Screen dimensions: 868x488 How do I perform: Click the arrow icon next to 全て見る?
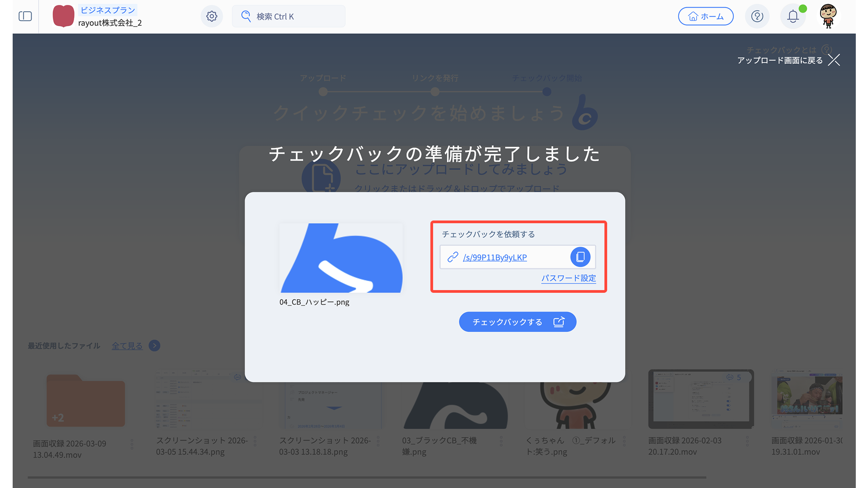(155, 346)
